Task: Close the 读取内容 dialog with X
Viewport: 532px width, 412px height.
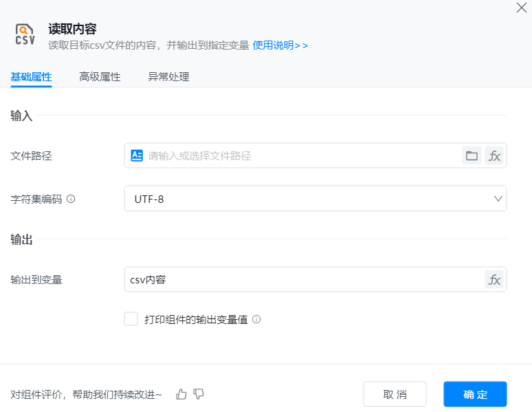Action: point(521,8)
